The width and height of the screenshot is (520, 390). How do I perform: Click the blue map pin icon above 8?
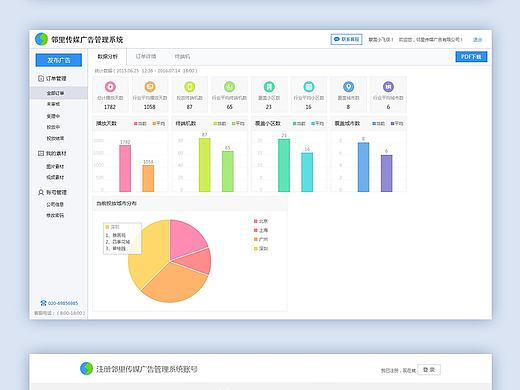(348, 87)
